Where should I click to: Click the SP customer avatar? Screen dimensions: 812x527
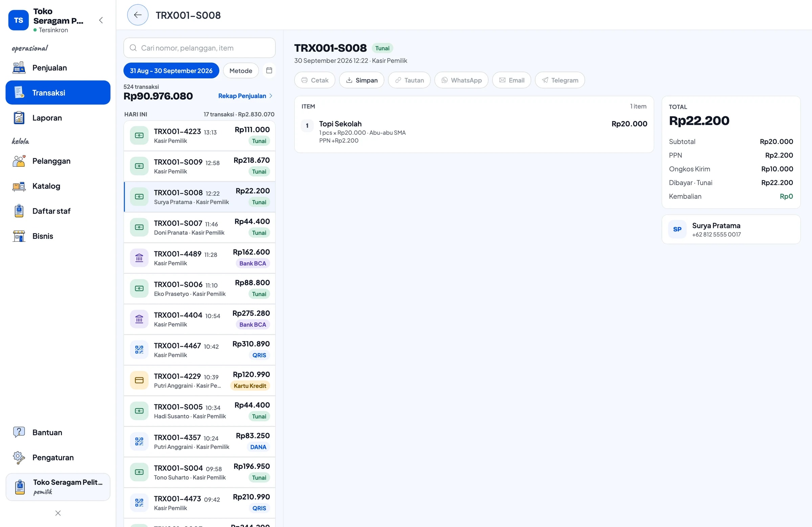(x=677, y=230)
